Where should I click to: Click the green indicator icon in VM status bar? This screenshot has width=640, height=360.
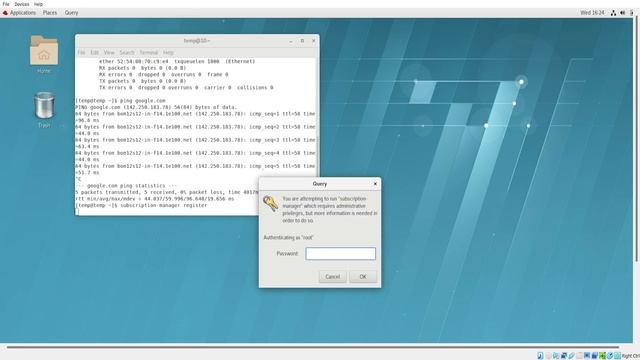(602, 356)
